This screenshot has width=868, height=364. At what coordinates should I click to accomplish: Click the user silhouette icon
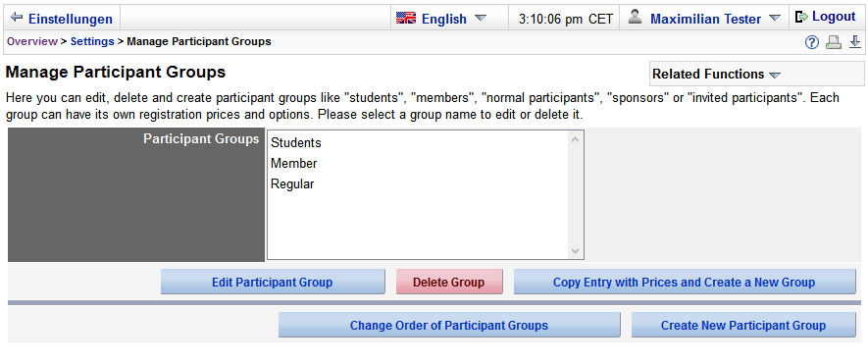click(x=635, y=18)
